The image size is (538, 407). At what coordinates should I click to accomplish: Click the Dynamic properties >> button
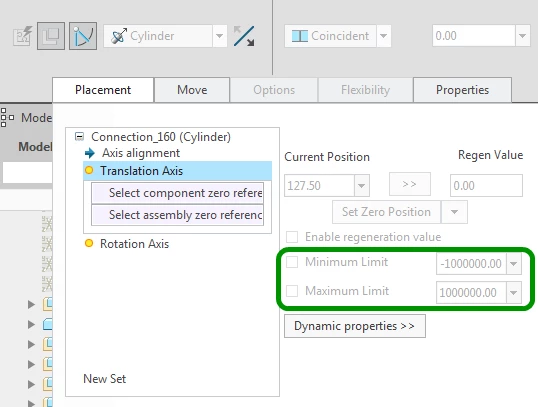click(355, 326)
